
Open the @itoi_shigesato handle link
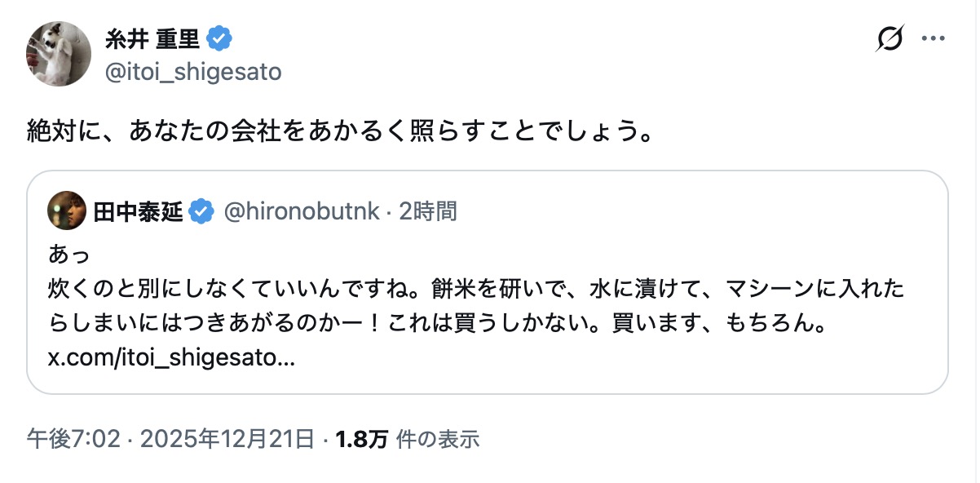tap(193, 72)
